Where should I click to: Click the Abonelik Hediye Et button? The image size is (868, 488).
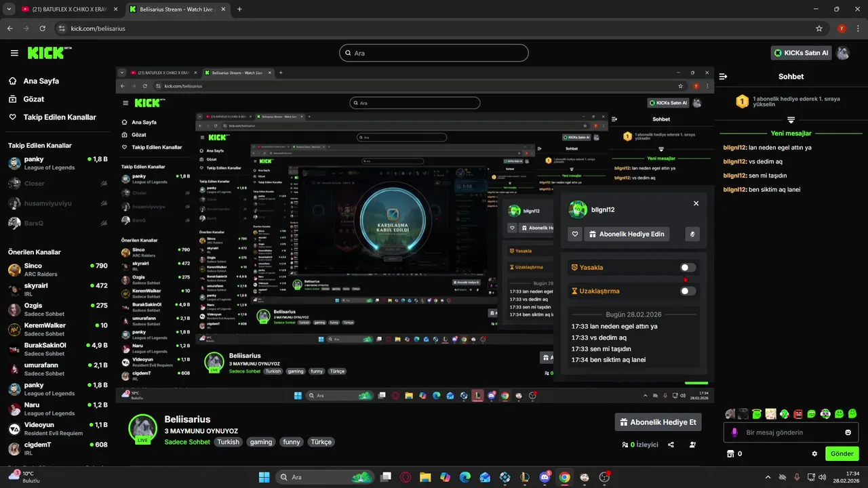coord(658,422)
